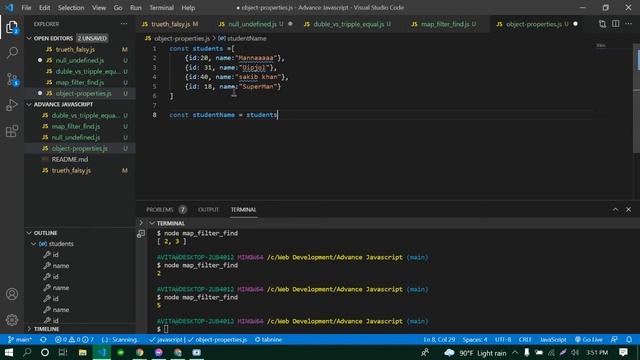
Task: Collapse the Terminal group chevron
Action: click(152, 223)
